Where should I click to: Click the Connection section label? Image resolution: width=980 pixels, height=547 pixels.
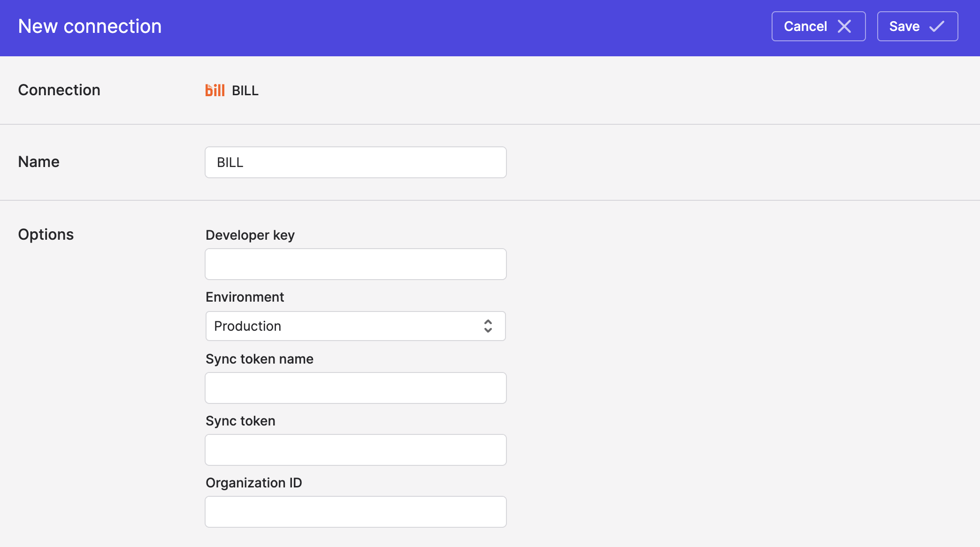tap(59, 90)
